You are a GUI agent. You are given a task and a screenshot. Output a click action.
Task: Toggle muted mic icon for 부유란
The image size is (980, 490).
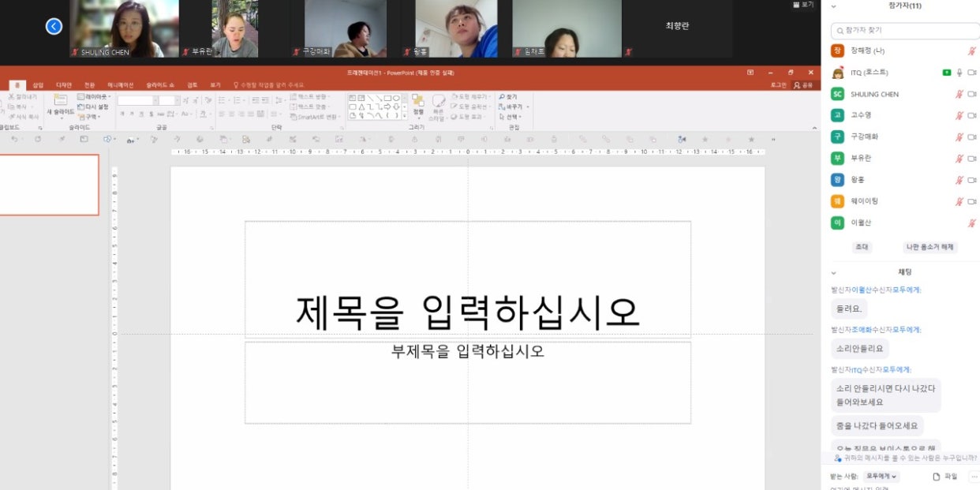pos(959,159)
